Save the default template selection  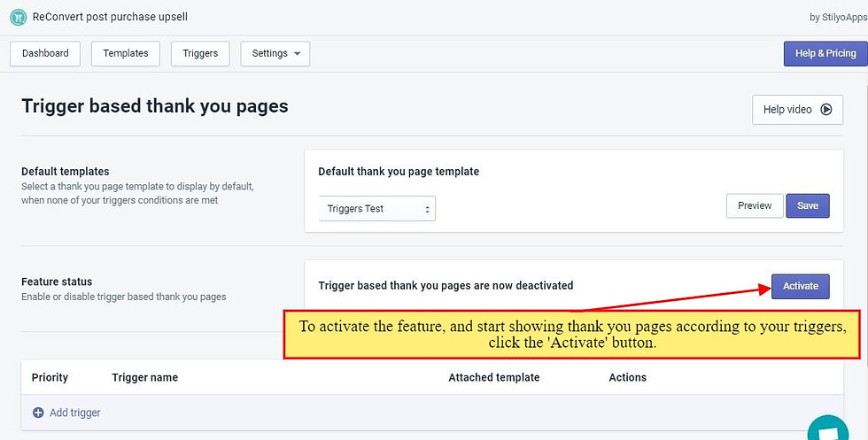coord(808,206)
